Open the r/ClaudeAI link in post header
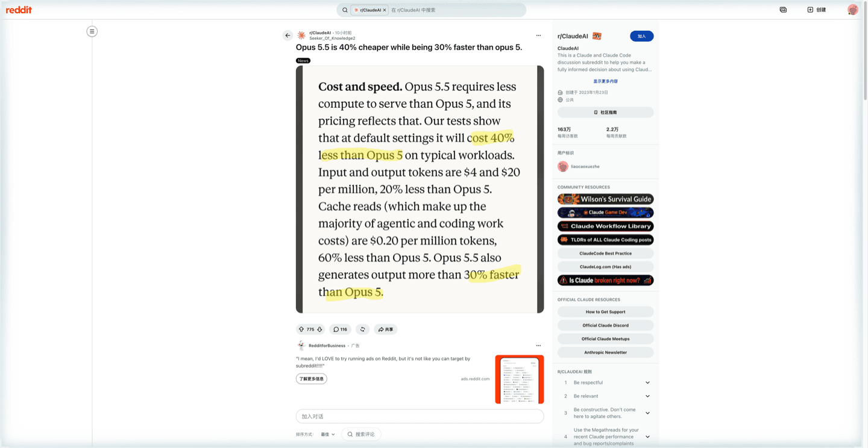The height and width of the screenshot is (448, 868). [320, 33]
